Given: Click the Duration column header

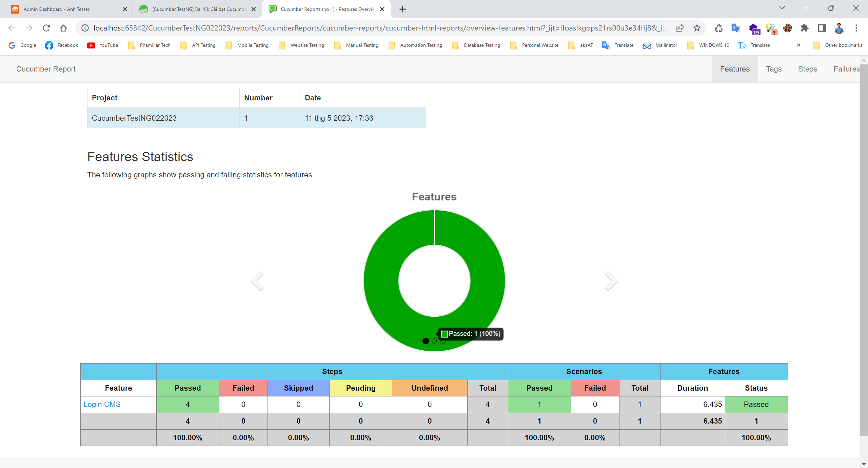Looking at the screenshot, I should (692, 388).
